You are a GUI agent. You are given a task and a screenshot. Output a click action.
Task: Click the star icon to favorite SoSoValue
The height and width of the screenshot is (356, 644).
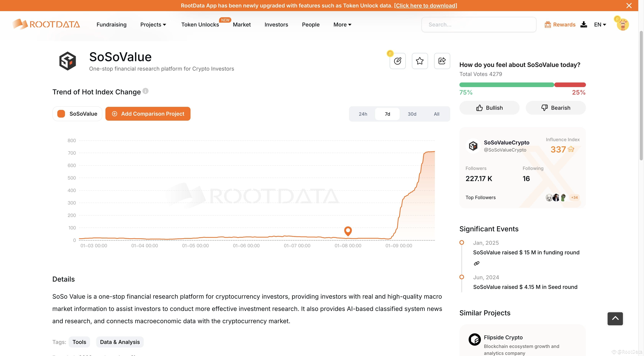420,61
